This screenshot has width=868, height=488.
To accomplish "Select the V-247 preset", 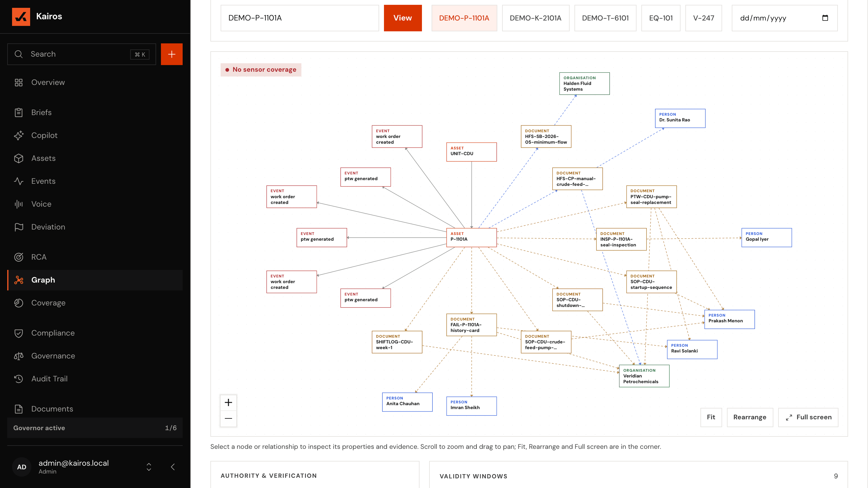I will click(703, 18).
